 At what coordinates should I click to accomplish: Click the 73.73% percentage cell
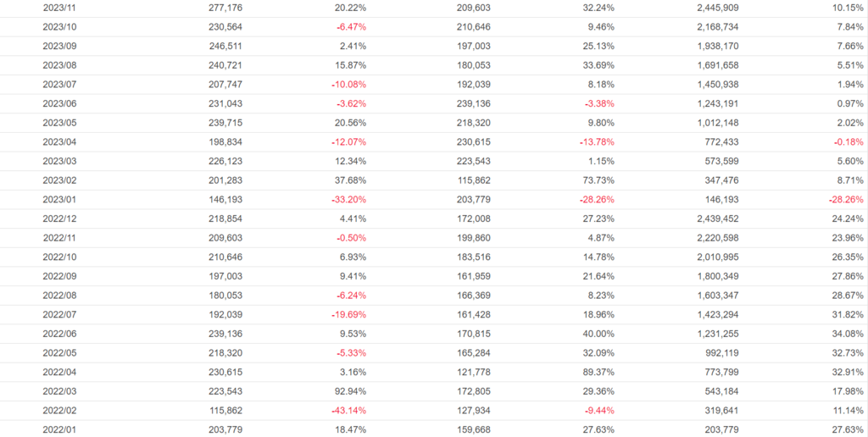click(x=598, y=180)
